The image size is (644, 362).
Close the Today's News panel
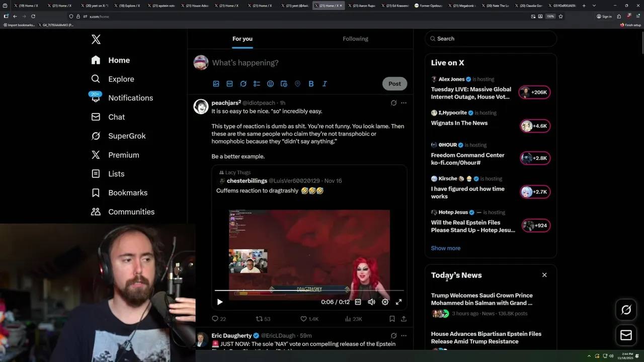coord(544,275)
